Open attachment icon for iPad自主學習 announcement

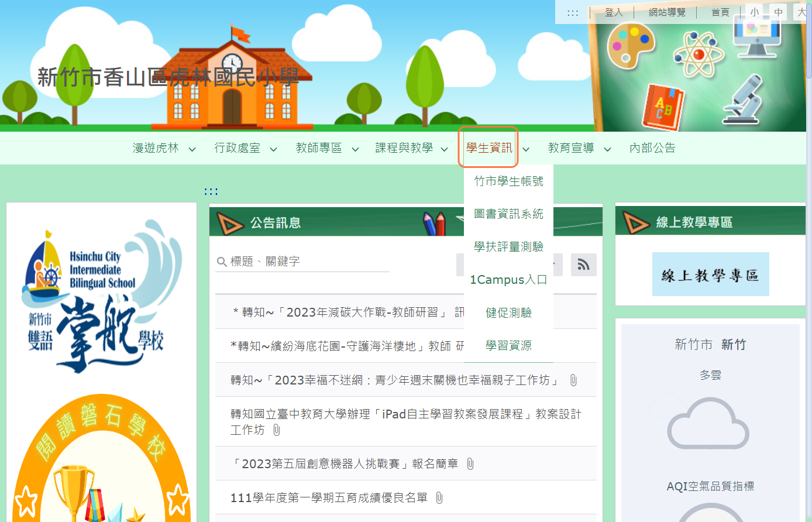click(x=277, y=430)
